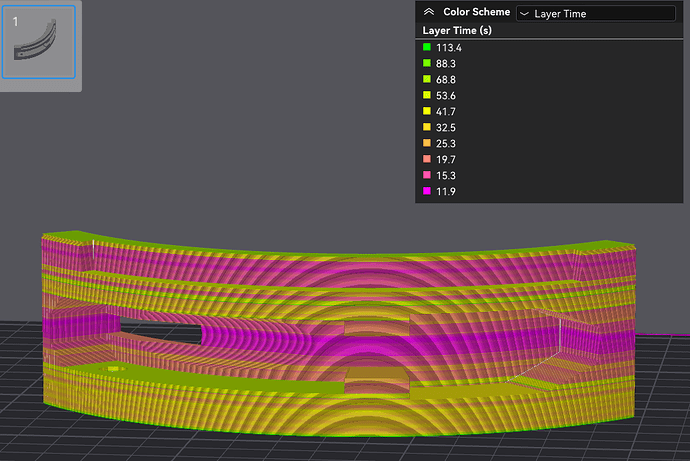Select plate 1 thumbnail
Screen dimensions: 690x461
click(39, 42)
